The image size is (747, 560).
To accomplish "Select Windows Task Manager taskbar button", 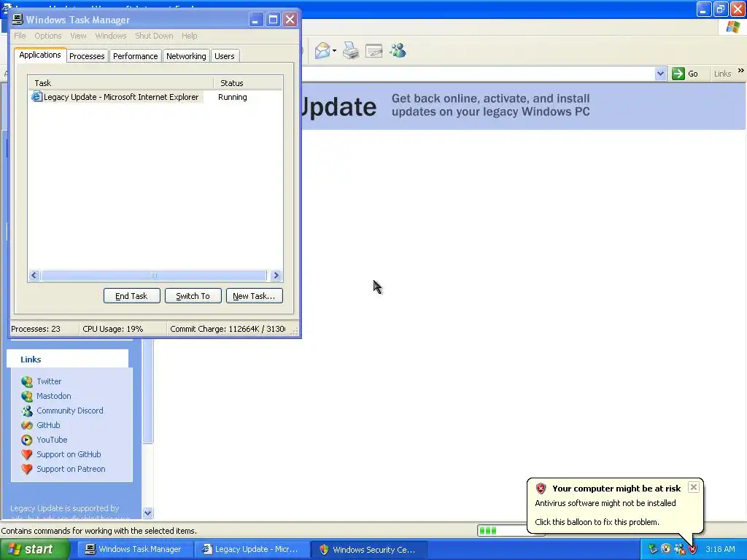I will click(x=134, y=550).
